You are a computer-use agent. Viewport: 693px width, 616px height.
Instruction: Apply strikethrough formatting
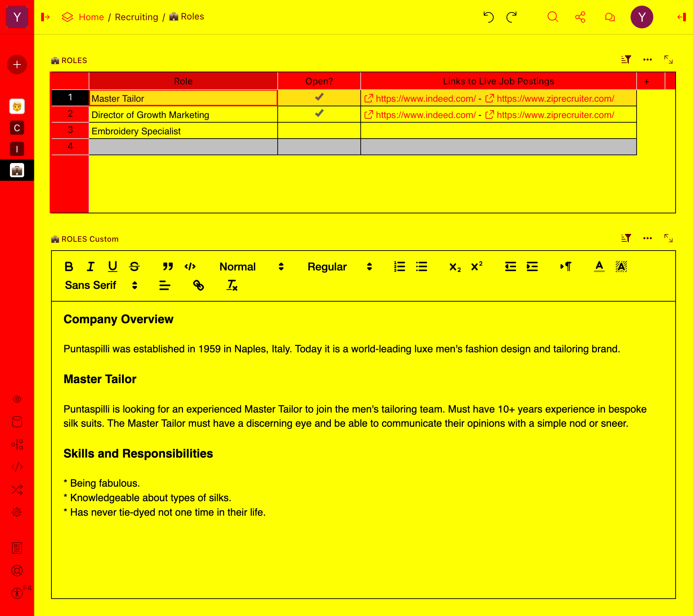(x=134, y=267)
